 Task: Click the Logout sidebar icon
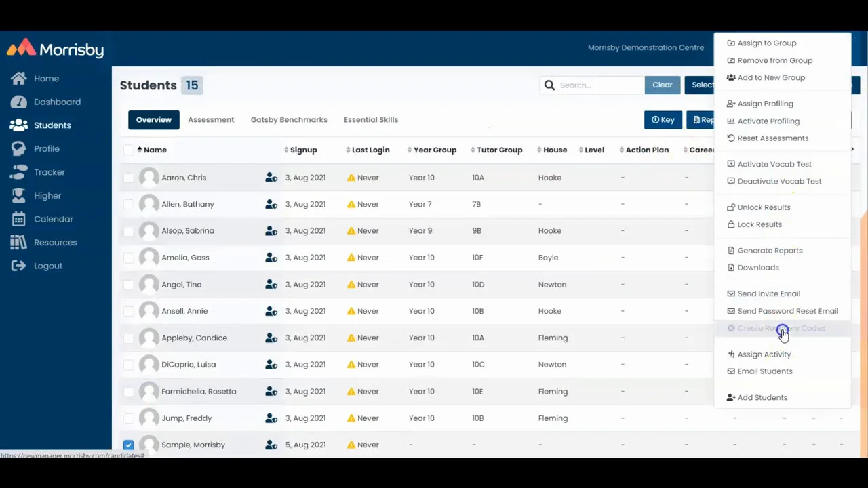[18, 266]
